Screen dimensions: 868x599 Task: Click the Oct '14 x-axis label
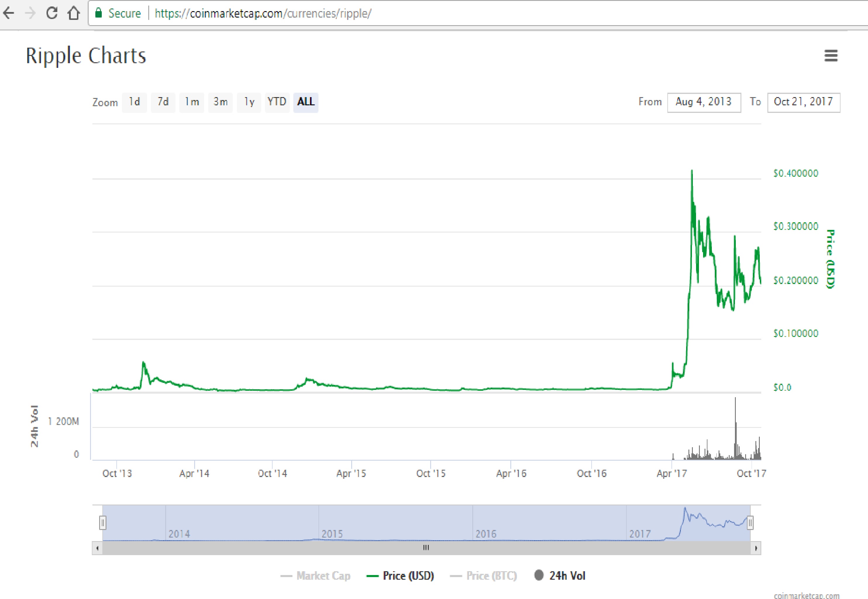tap(273, 473)
